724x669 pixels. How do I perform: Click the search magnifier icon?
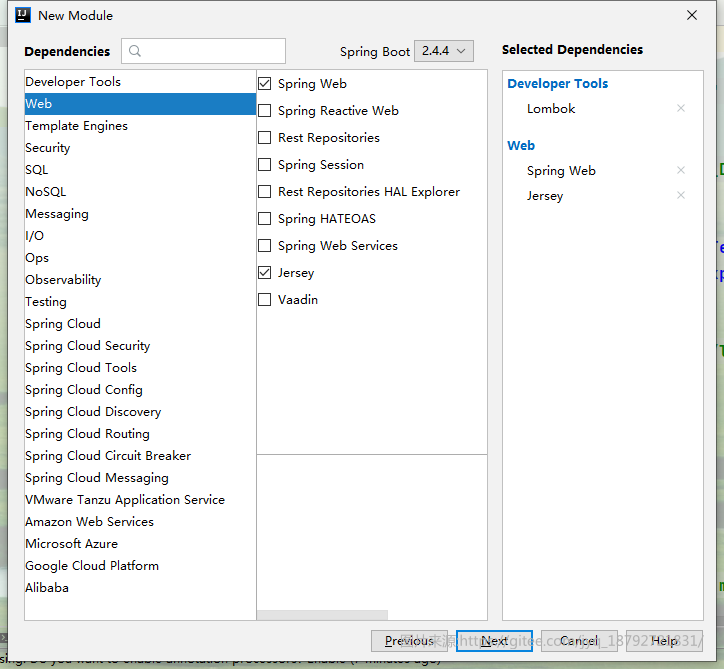(135, 51)
